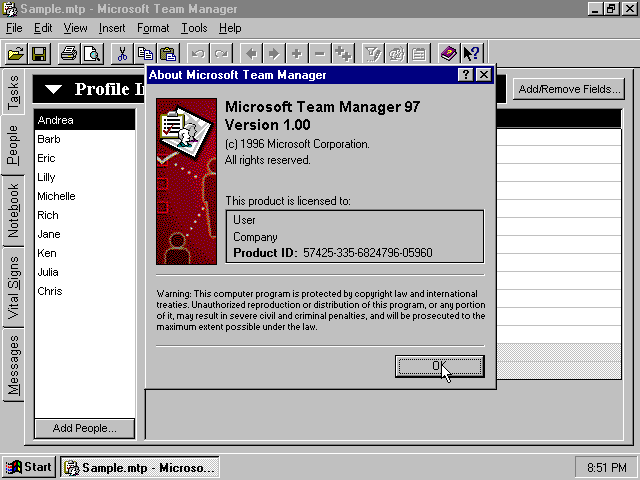The height and width of the screenshot is (480, 640).
Task: Click the 8:51 PM taskbar clock
Action: [607, 467]
